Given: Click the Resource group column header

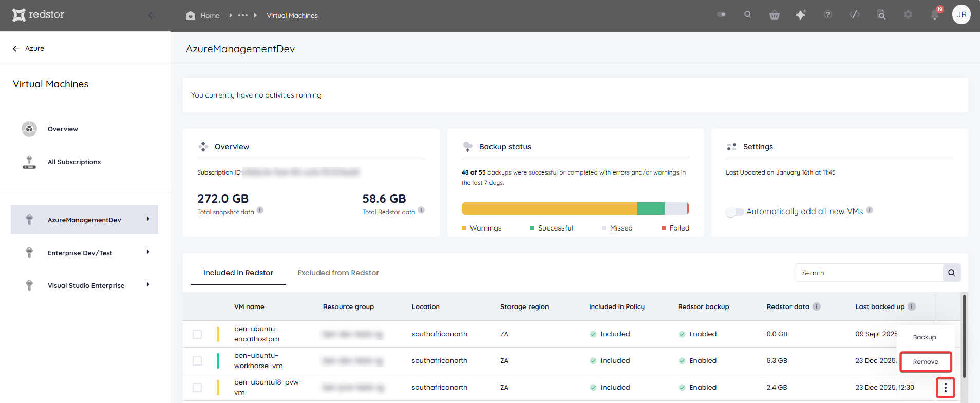Looking at the screenshot, I should pos(348,307).
